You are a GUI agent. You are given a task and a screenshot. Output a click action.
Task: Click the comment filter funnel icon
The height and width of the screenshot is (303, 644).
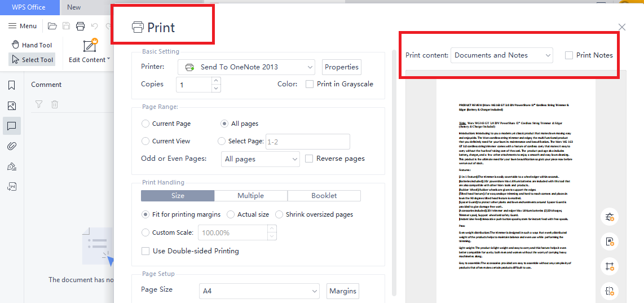tap(38, 104)
